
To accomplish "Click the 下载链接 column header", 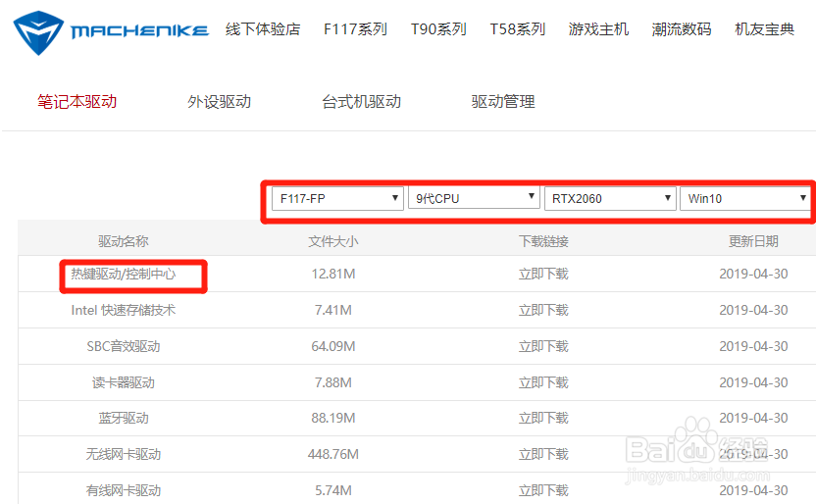I will [543, 241].
